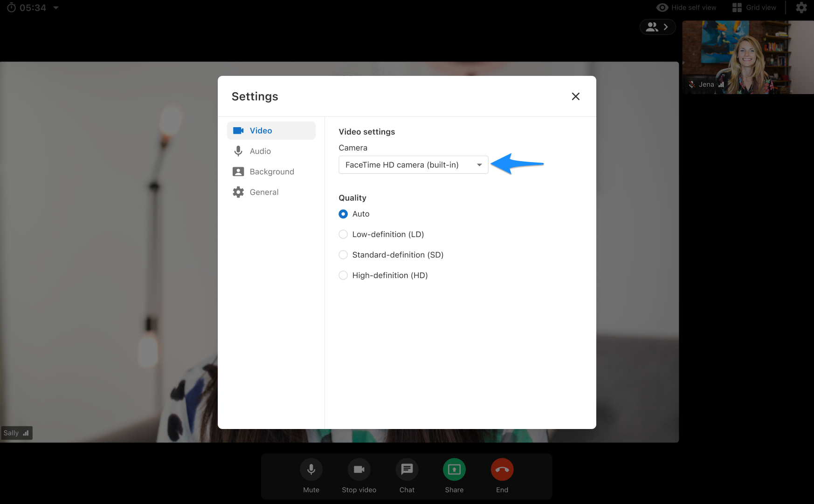Mute the microphone
814x504 pixels.
311,470
